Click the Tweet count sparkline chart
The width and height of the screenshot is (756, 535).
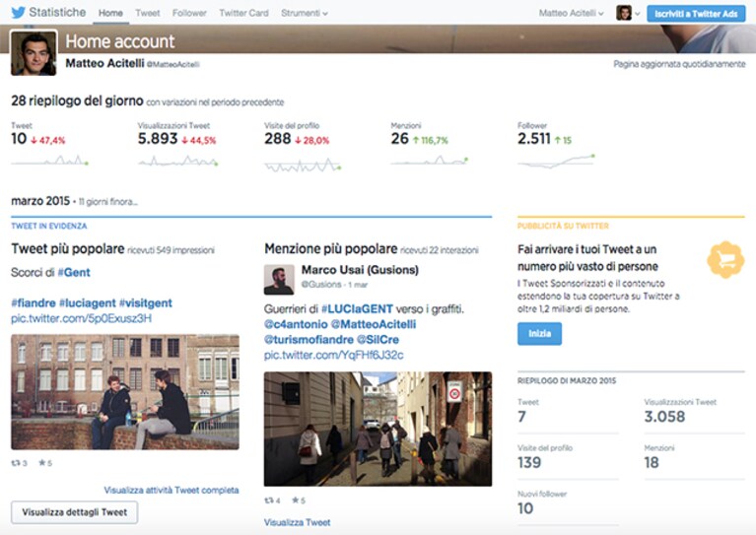49,160
